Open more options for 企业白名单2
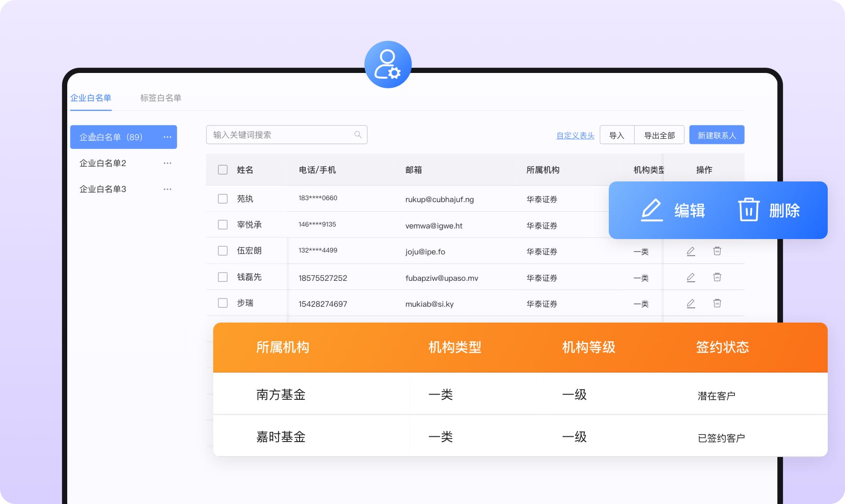Image resolution: width=845 pixels, height=504 pixels. [x=167, y=163]
